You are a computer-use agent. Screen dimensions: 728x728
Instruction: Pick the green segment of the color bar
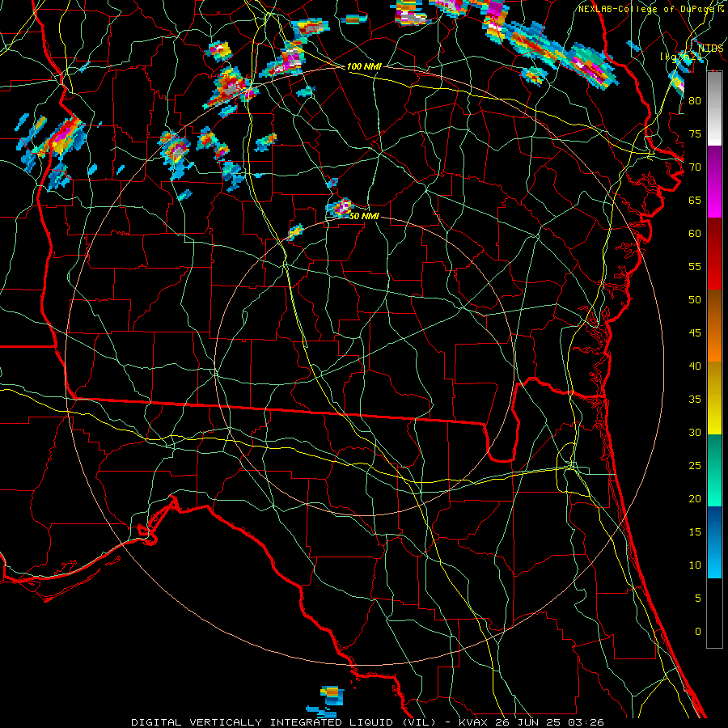pos(714,470)
